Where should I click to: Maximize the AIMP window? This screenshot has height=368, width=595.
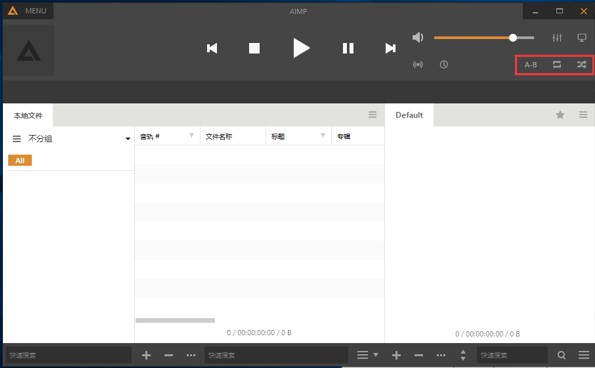coord(559,11)
